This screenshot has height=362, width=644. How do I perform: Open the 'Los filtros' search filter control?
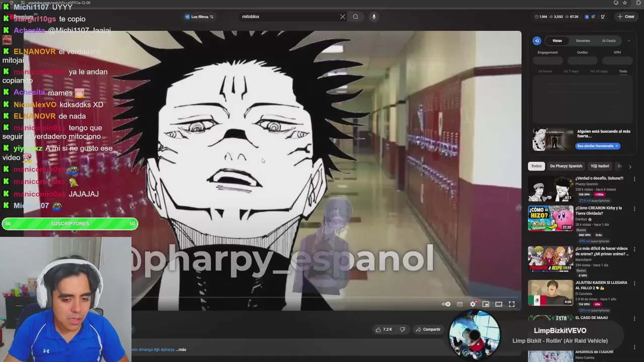(199, 17)
